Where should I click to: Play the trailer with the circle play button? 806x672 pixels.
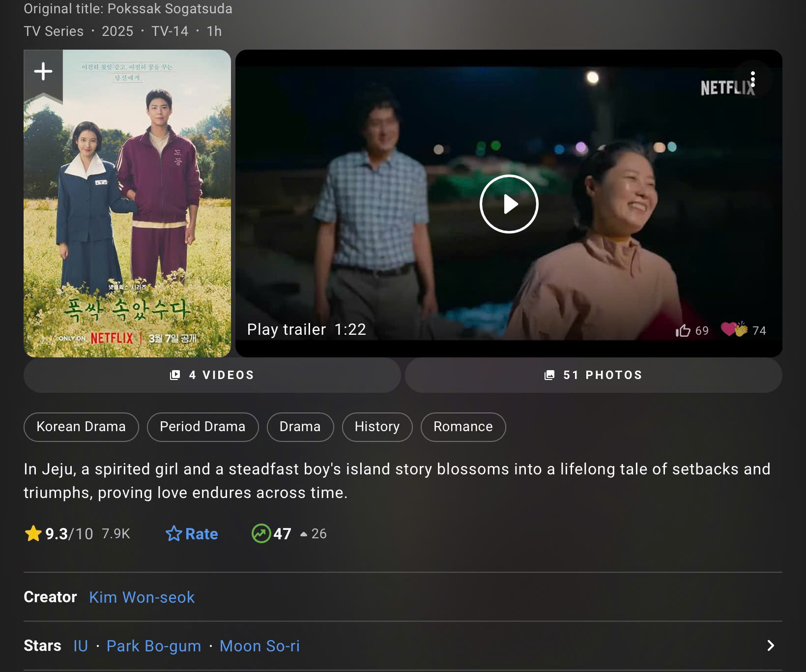pyautogui.click(x=509, y=204)
